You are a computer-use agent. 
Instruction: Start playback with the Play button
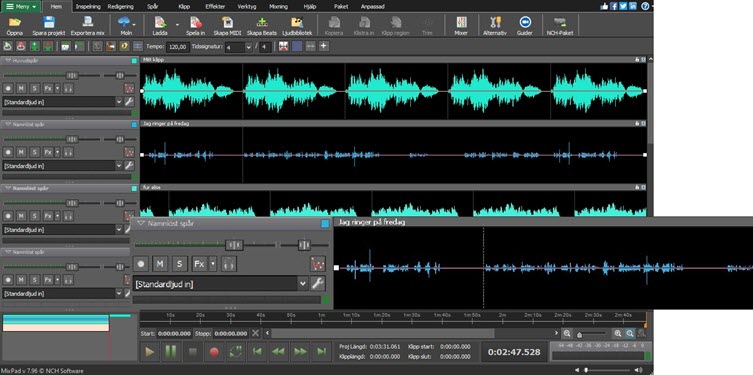click(x=150, y=352)
